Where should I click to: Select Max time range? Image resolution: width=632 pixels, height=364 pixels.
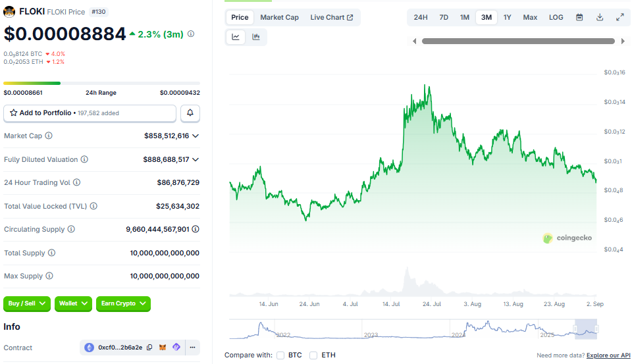[530, 17]
